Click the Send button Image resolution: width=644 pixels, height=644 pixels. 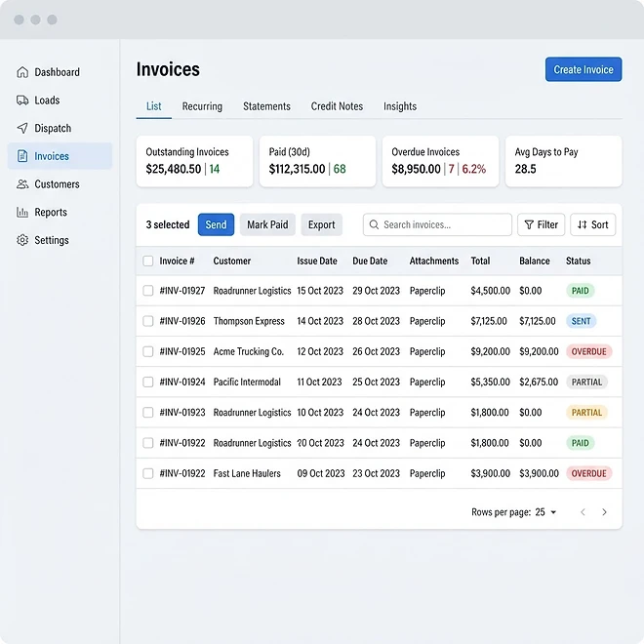[x=216, y=224]
